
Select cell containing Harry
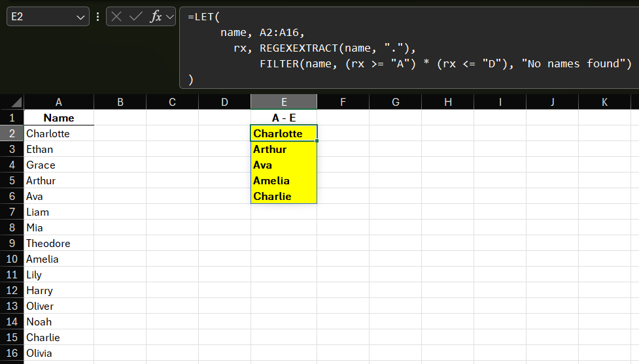pyautogui.click(x=59, y=290)
